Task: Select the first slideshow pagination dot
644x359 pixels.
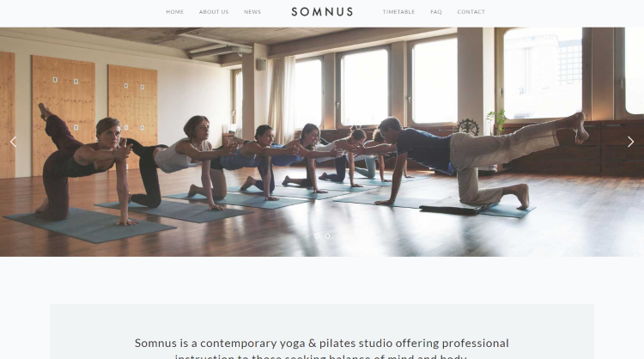Action: click(x=317, y=236)
